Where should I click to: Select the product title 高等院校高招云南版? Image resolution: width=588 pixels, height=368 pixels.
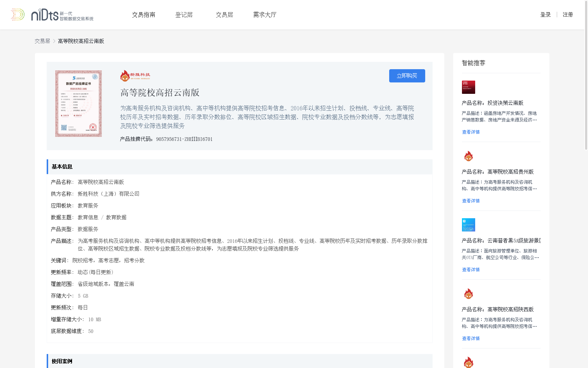[160, 92]
